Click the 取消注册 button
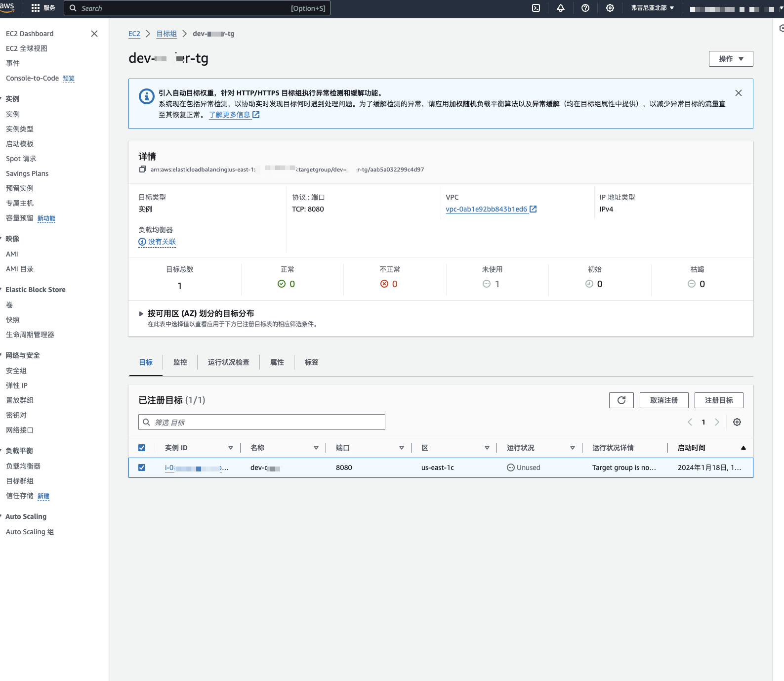 (664, 400)
